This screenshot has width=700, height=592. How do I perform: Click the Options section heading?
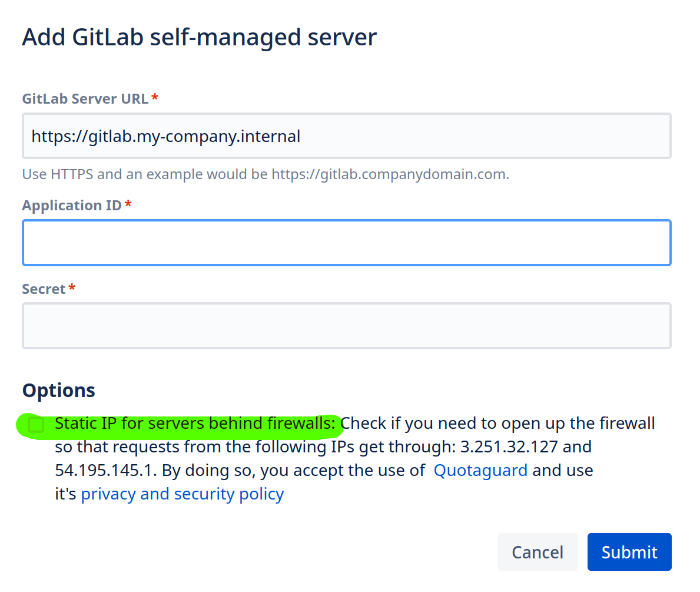[58, 391]
